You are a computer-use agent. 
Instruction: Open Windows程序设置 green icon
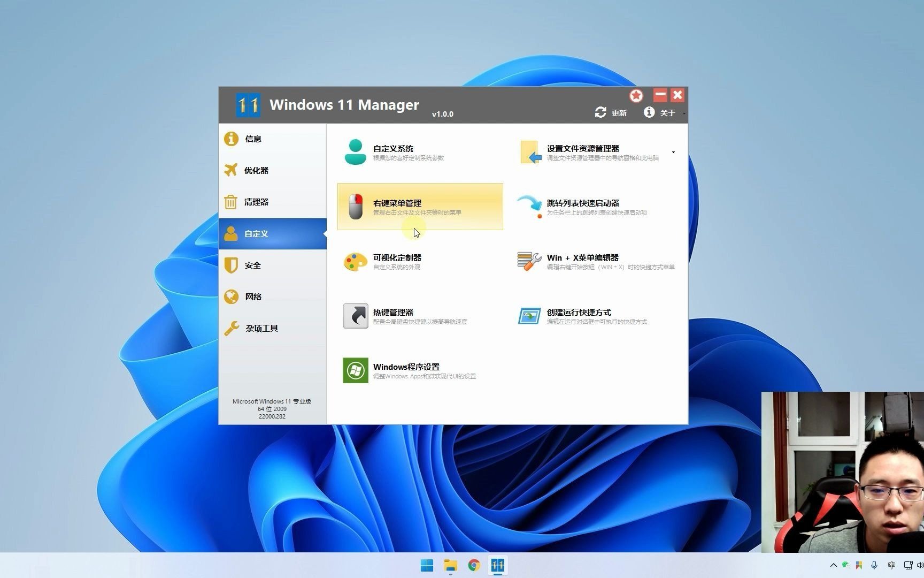[356, 370]
